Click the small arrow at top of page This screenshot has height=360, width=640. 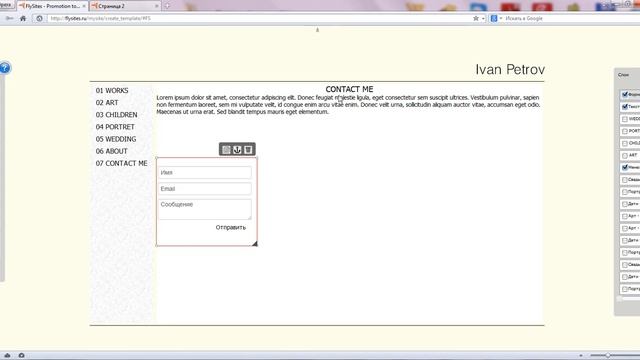(318, 30)
